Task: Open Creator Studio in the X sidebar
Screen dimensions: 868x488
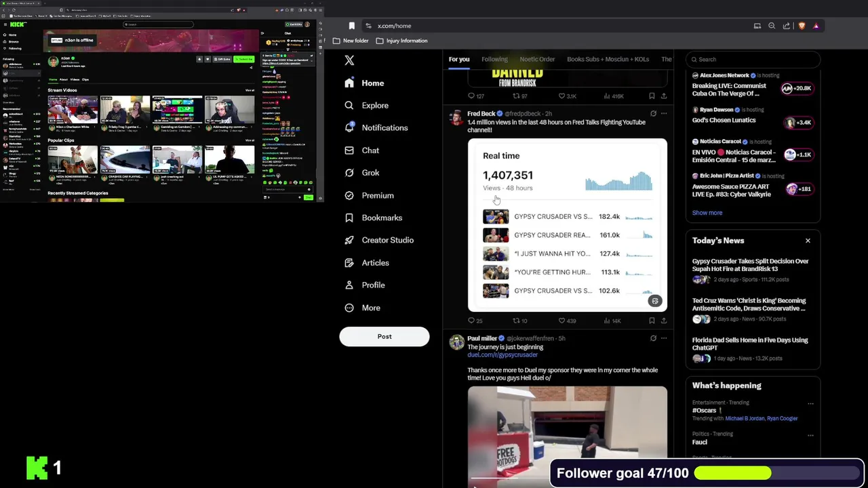Action: (378, 240)
